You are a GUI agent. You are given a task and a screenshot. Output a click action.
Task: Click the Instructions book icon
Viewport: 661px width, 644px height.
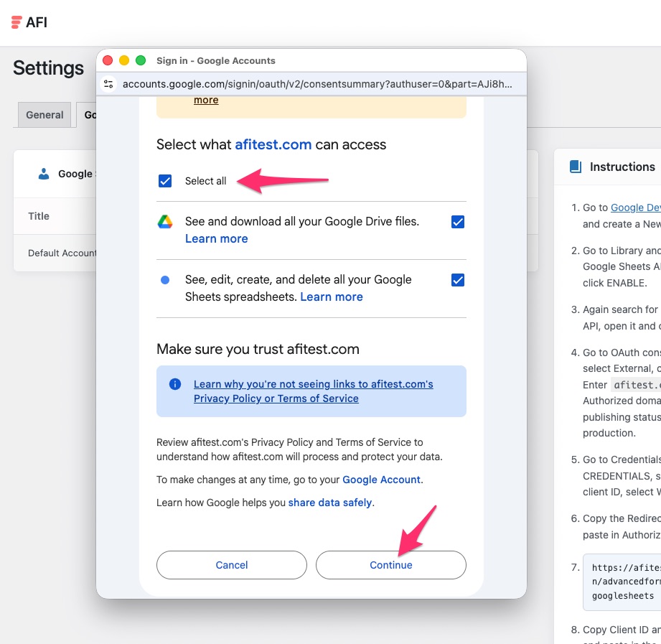575,167
